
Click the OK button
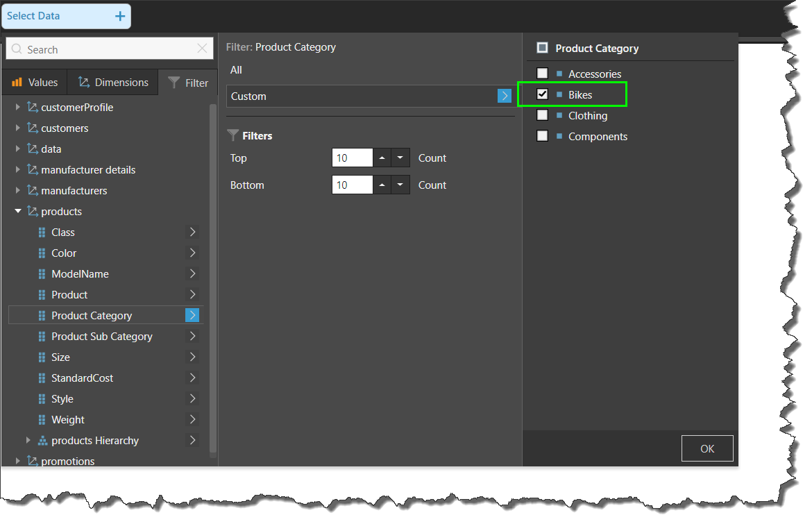click(707, 448)
